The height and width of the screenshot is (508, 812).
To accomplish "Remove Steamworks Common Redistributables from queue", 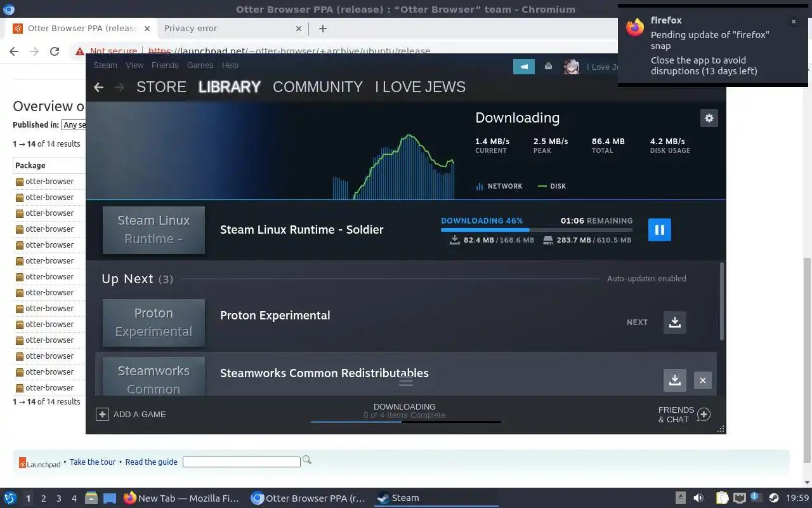I will tap(703, 380).
